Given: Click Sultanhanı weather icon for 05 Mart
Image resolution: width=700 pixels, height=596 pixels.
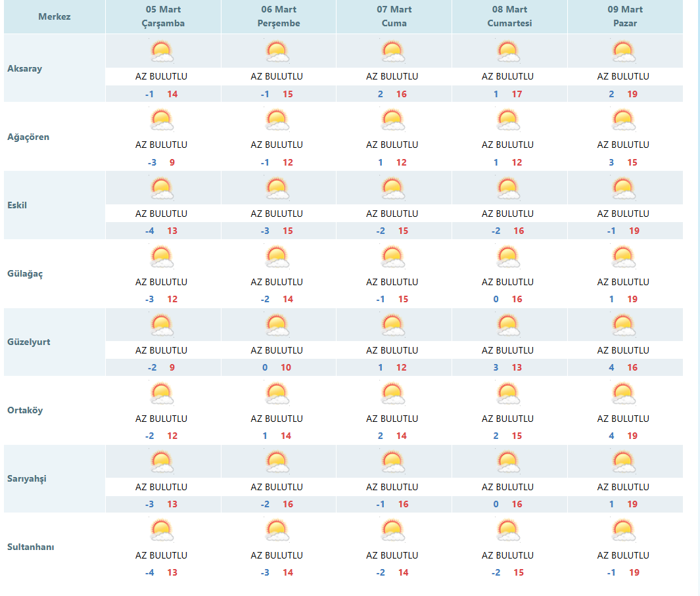Looking at the screenshot, I should [x=162, y=530].
